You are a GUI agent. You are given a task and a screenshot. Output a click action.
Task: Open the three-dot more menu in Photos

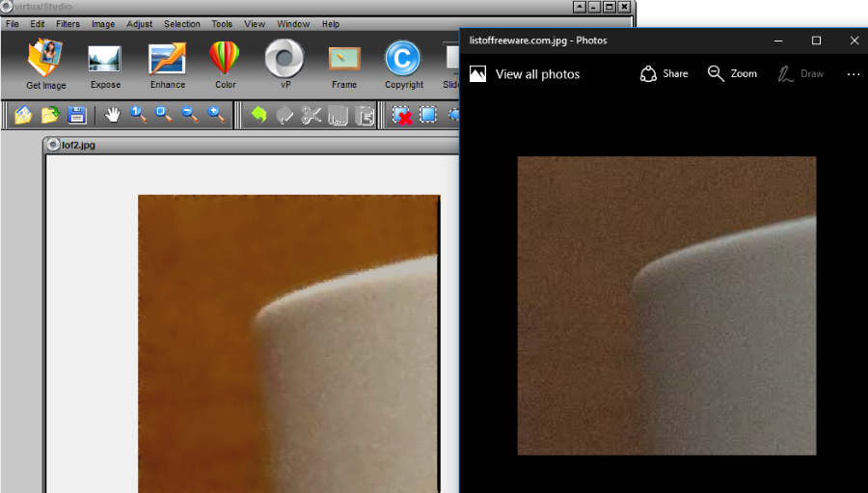point(854,73)
